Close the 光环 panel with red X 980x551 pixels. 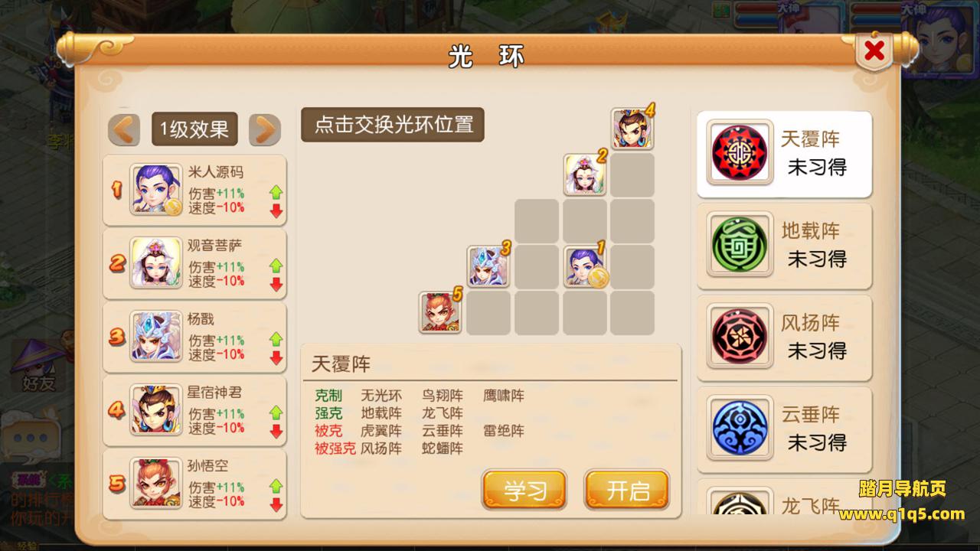point(874,51)
